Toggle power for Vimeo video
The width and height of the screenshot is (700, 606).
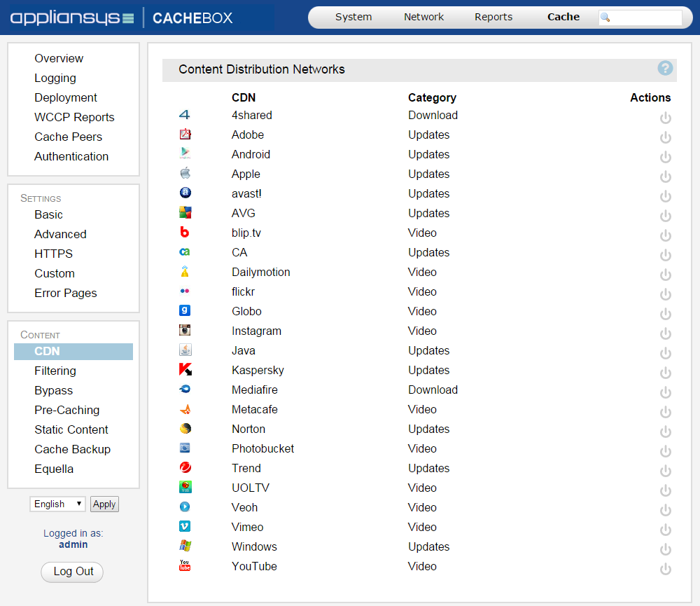coord(665,530)
